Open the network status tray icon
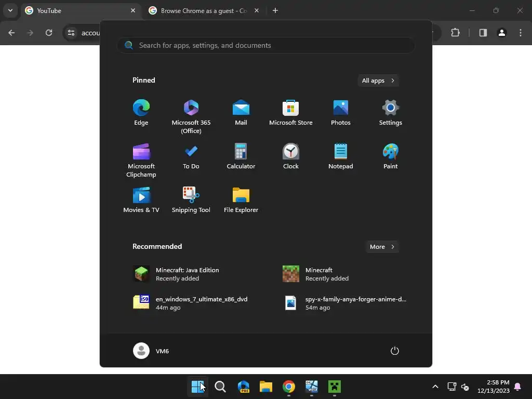Screen dimensions: 532x399 point(451,387)
